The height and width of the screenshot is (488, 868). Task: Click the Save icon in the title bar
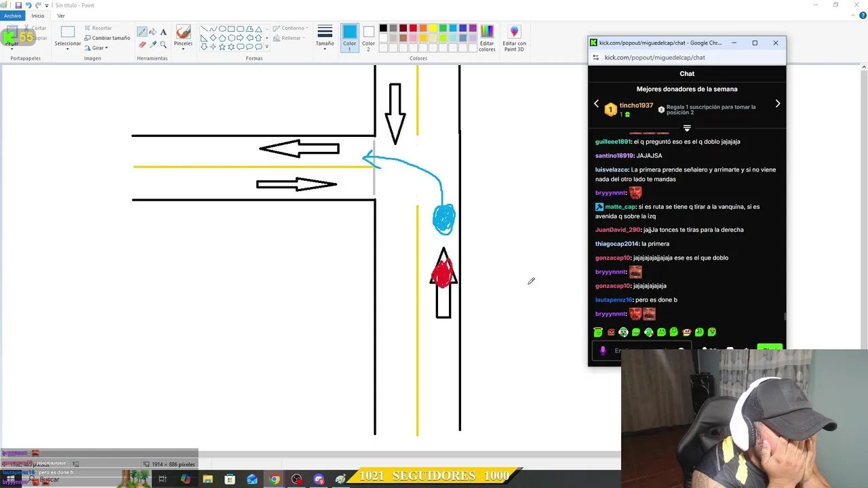pyautogui.click(x=18, y=5)
